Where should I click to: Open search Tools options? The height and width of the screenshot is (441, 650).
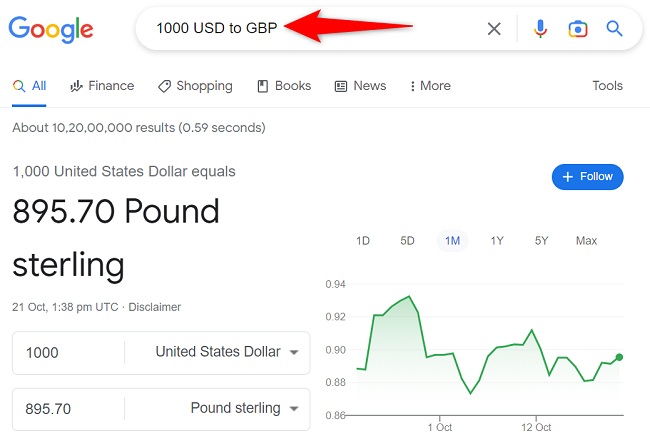(607, 86)
